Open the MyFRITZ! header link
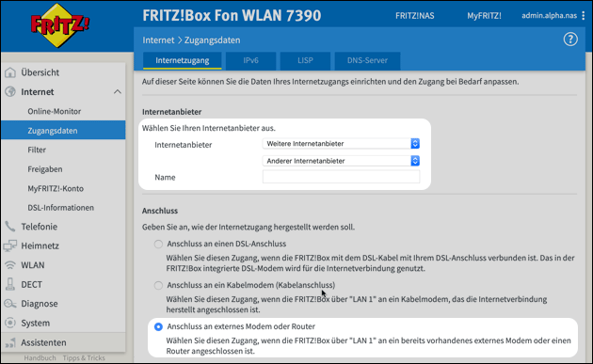593x364 pixels. coord(484,16)
